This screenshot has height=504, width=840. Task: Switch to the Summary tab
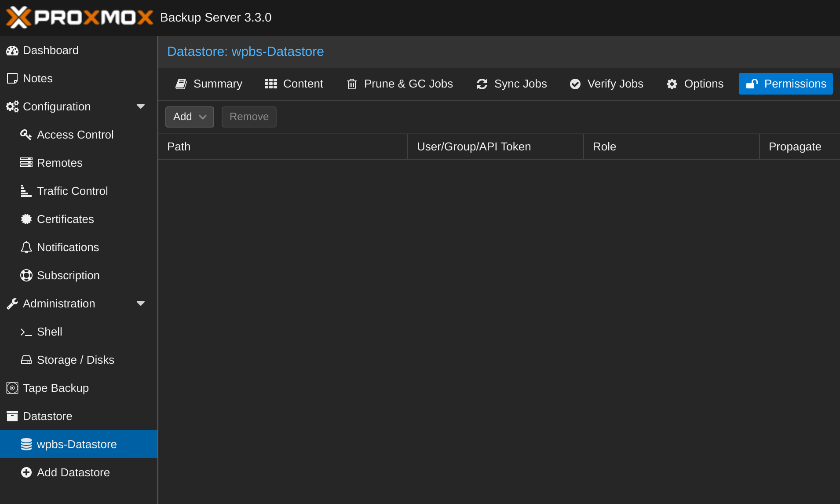click(209, 84)
